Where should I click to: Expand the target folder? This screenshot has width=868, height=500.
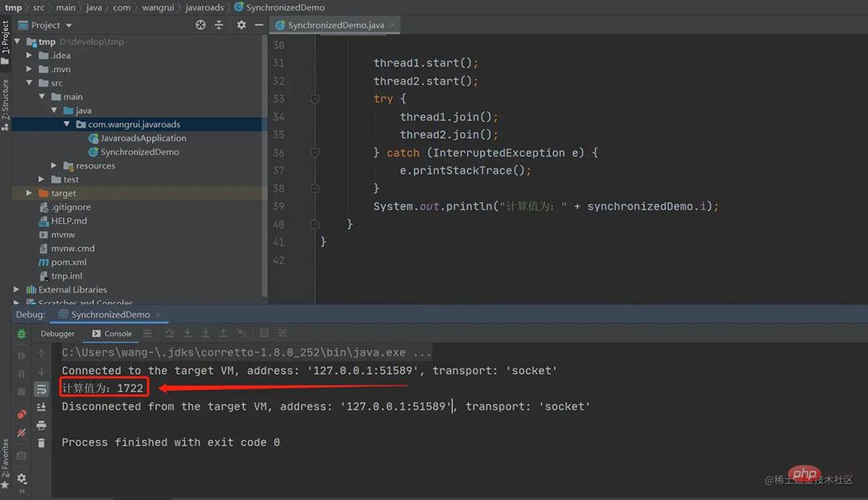29,193
